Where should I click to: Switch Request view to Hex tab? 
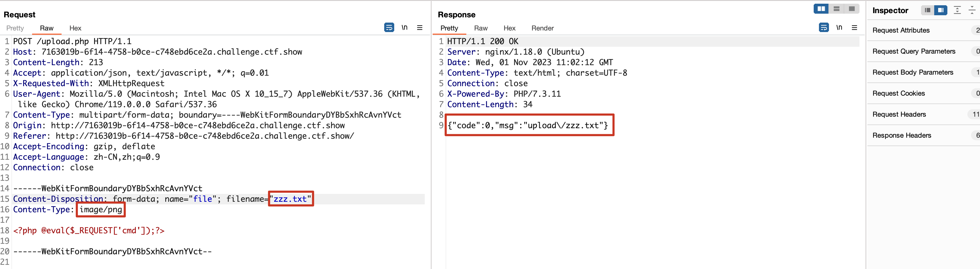point(75,28)
